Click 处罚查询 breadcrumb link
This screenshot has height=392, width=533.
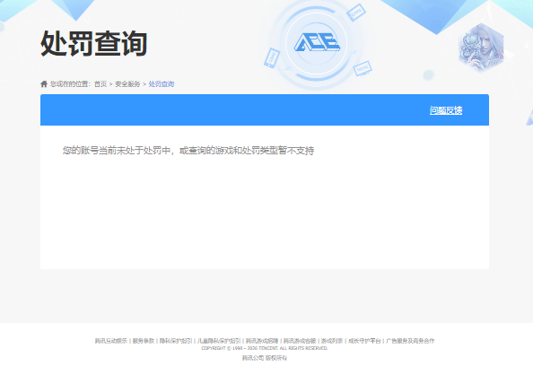162,84
